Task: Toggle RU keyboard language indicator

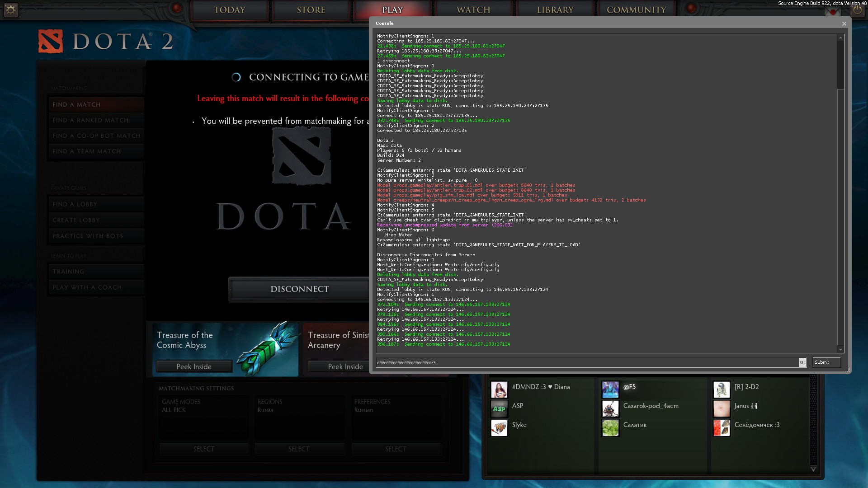Action: pyautogui.click(x=802, y=362)
